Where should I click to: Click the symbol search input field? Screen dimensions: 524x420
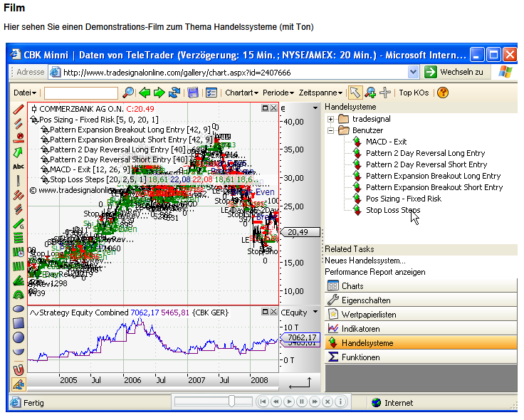pos(81,93)
